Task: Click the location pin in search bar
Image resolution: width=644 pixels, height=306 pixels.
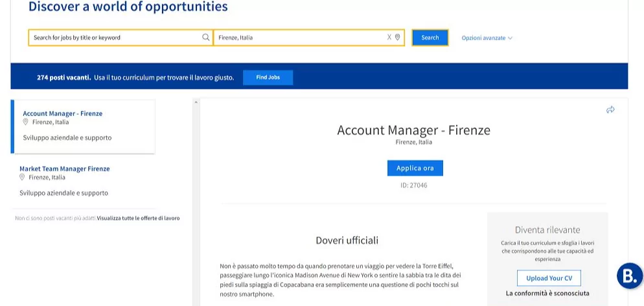Action: click(x=398, y=38)
